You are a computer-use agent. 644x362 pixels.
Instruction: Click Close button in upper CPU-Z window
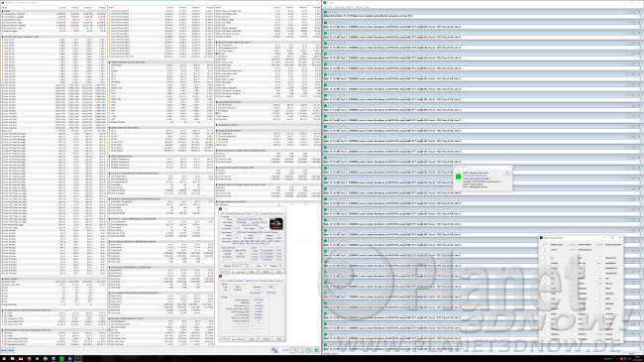pyautogui.click(x=278, y=272)
